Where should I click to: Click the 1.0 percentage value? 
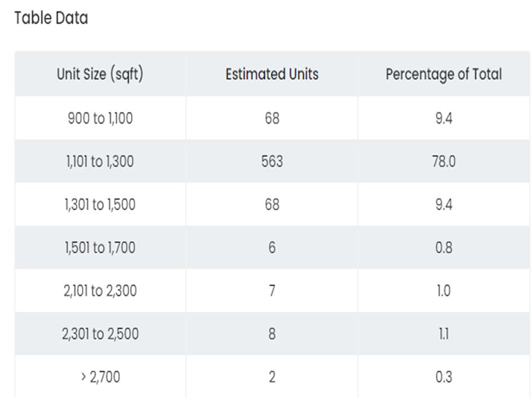tap(443, 291)
